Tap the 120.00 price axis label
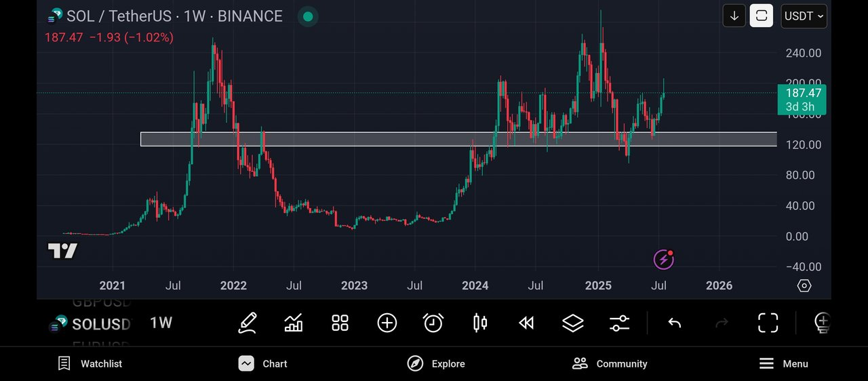This screenshot has height=381, width=868. pos(804,144)
